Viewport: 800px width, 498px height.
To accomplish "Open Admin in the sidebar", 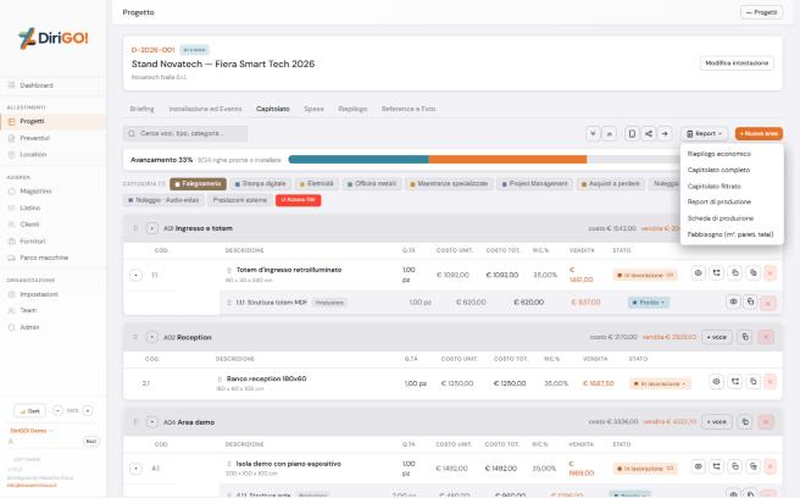I will click(53, 327).
